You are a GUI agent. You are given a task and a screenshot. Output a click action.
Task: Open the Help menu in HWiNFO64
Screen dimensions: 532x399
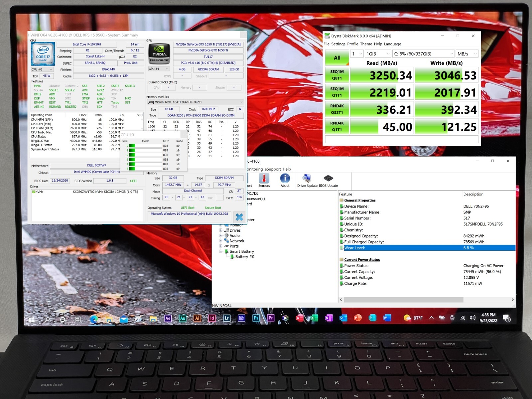(287, 169)
